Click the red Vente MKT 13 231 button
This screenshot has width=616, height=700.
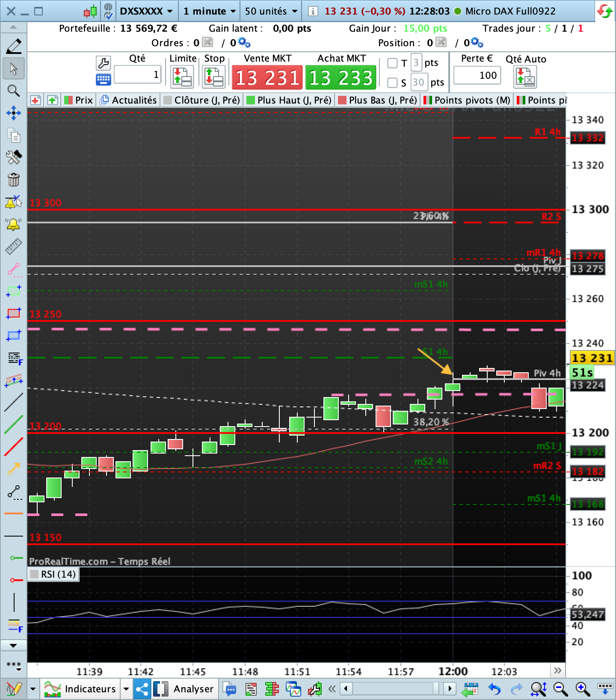(267, 77)
